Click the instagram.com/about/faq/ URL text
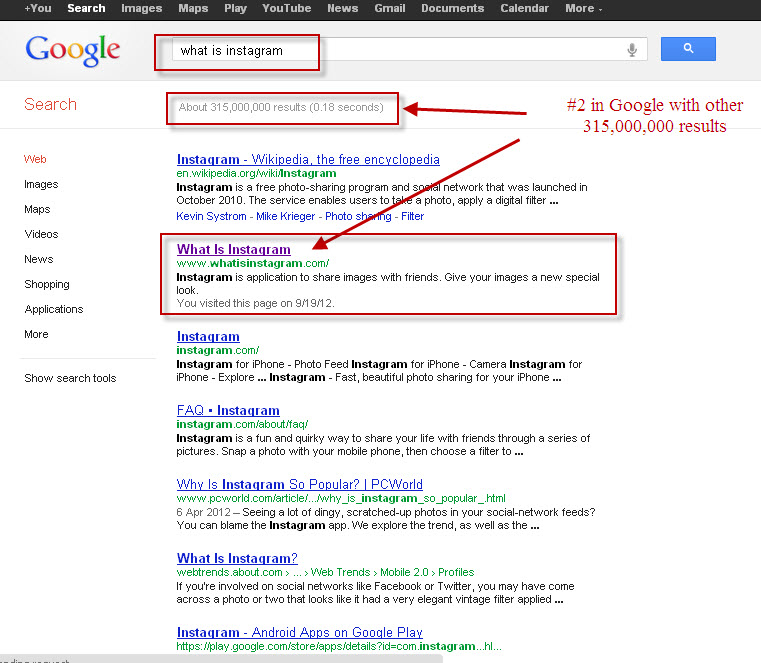 [x=242, y=424]
